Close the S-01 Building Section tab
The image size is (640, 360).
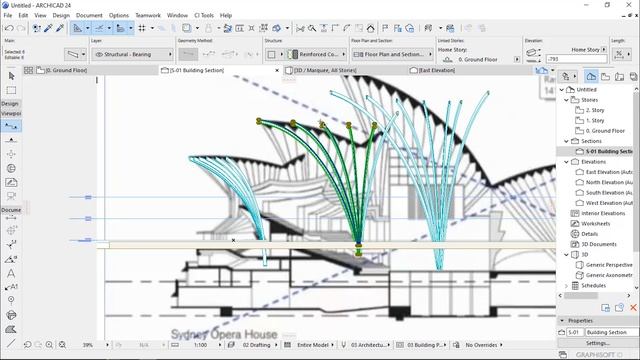coord(277,70)
